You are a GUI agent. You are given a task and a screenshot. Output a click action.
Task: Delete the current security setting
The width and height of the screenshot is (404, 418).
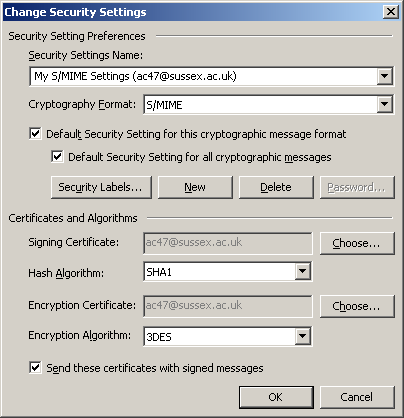pos(276,187)
